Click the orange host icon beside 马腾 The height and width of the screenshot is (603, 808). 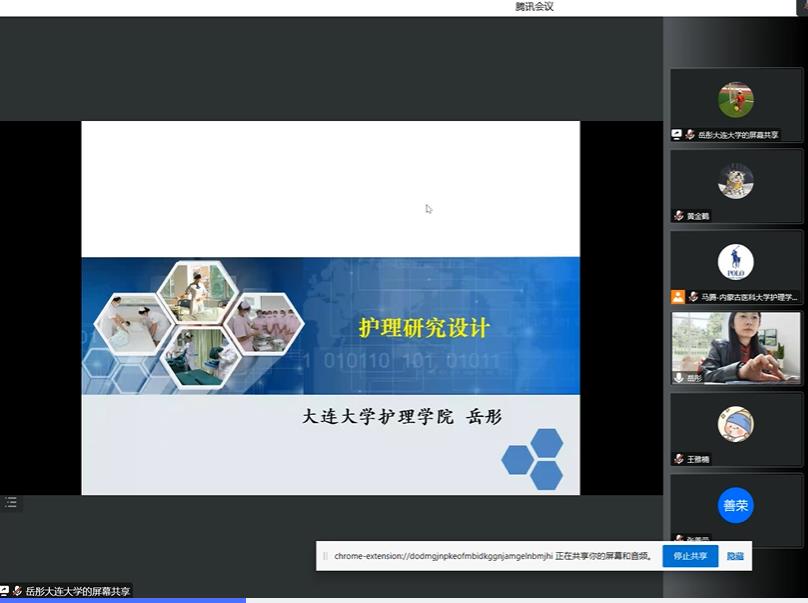[678, 297]
